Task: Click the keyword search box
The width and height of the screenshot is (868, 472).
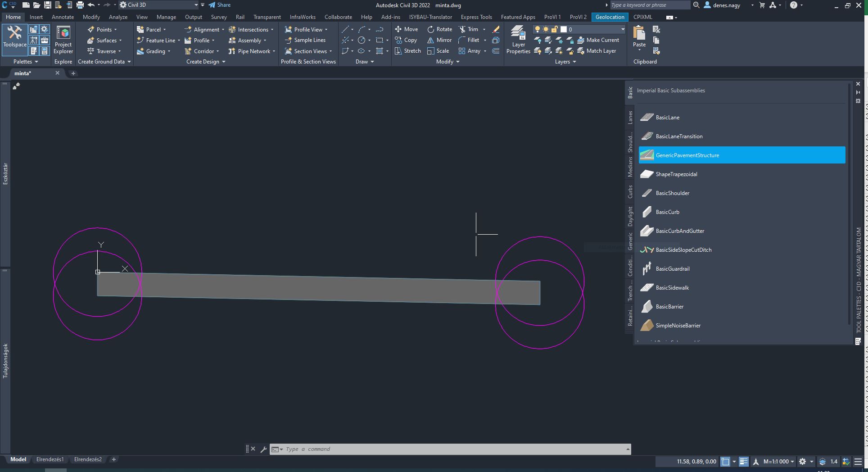Action: click(650, 5)
